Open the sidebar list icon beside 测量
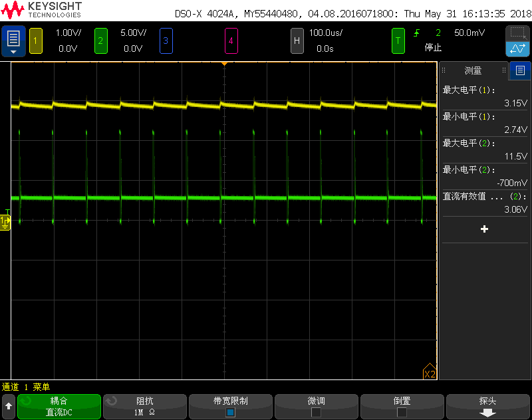Viewport: 532px width, 420px height. [520, 70]
